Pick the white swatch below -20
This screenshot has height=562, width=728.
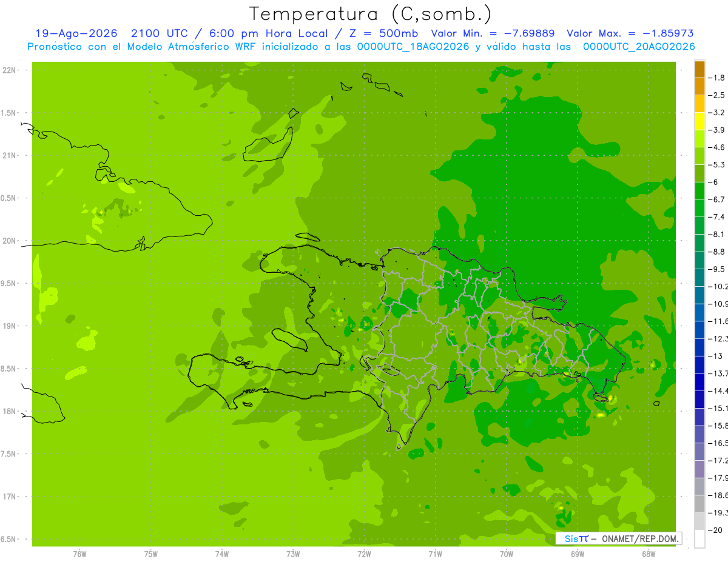(x=699, y=538)
